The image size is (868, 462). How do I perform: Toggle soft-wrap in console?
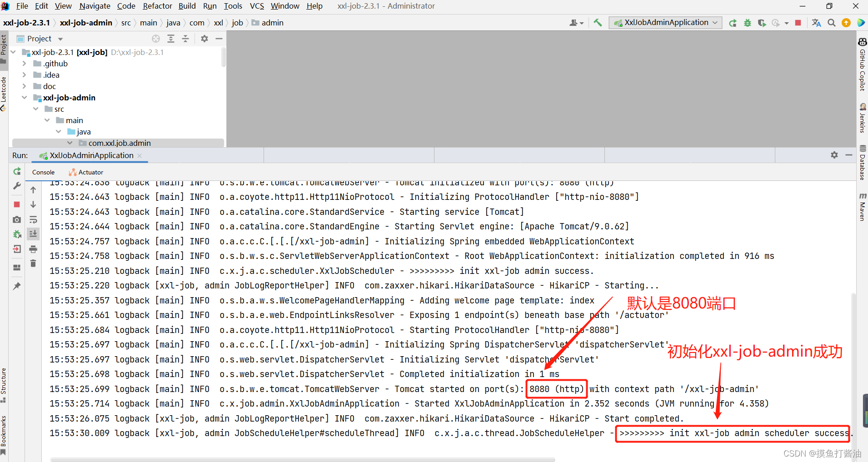click(33, 219)
